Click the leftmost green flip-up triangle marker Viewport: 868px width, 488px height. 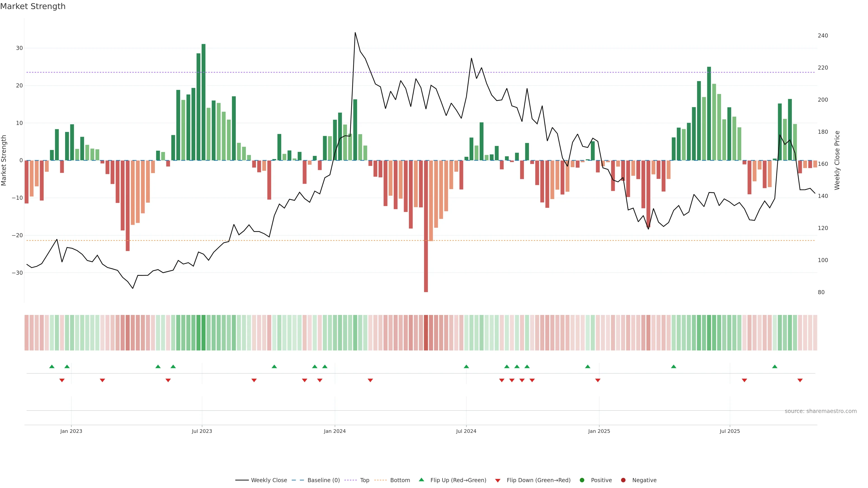point(52,366)
